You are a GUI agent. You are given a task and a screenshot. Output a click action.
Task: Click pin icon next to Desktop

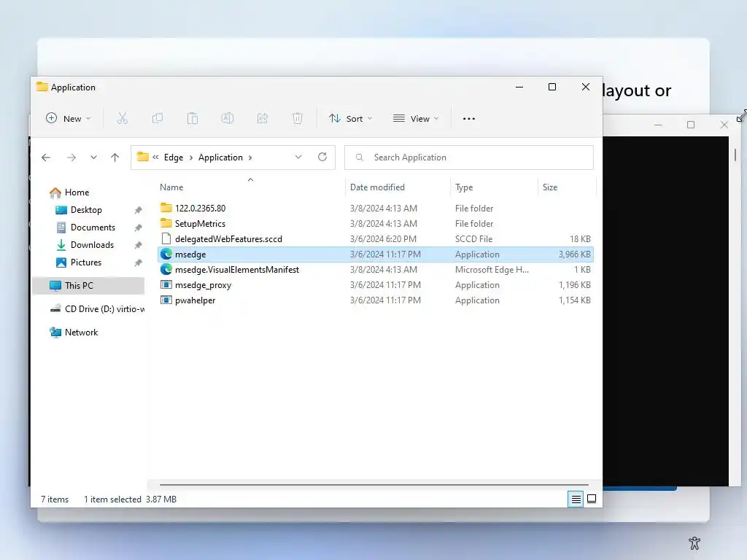point(138,210)
